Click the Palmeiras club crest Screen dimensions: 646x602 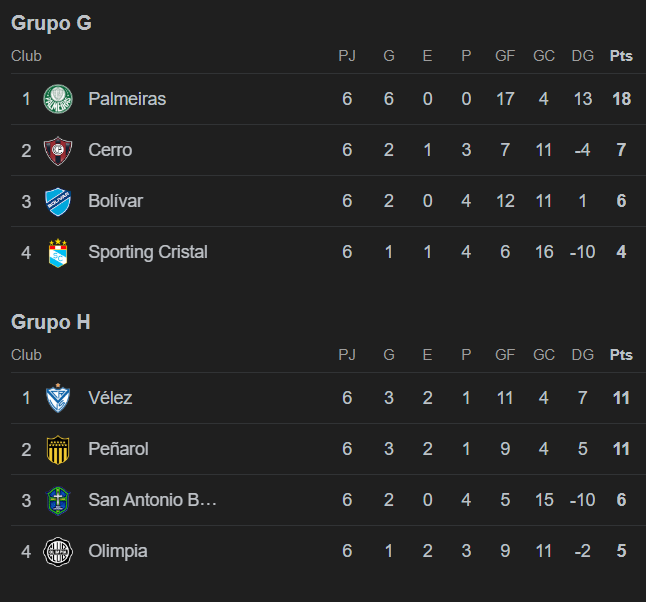coord(58,99)
